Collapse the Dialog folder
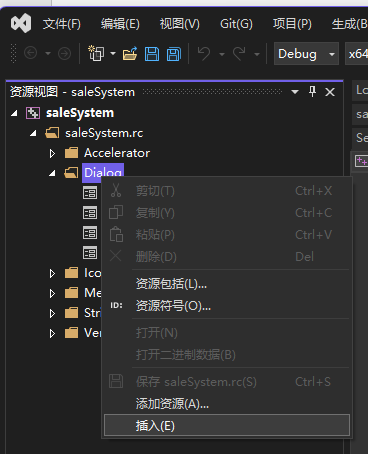This screenshot has width=368, height=454. 52,174
